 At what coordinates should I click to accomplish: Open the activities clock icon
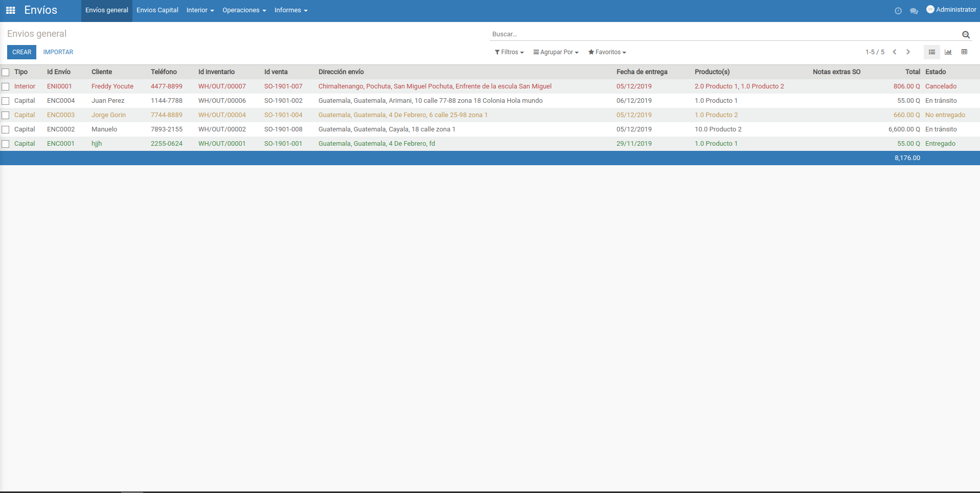(x=898, y=11)
